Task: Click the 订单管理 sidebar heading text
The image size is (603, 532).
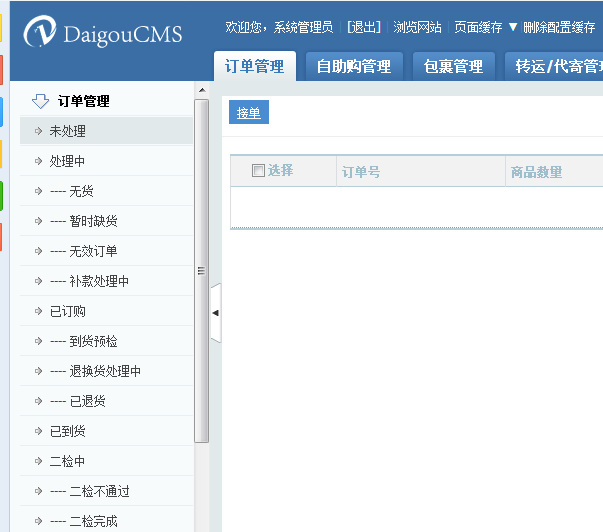Action: 84,101
